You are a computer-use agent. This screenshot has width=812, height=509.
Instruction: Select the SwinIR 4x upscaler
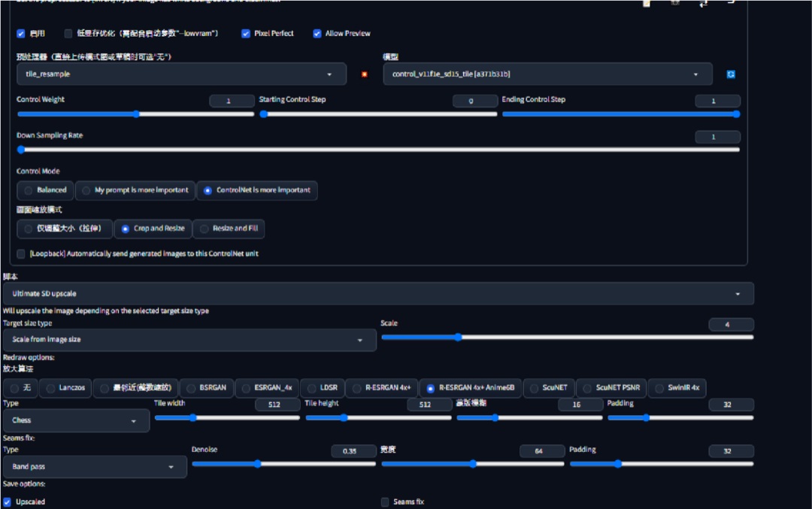677,388
